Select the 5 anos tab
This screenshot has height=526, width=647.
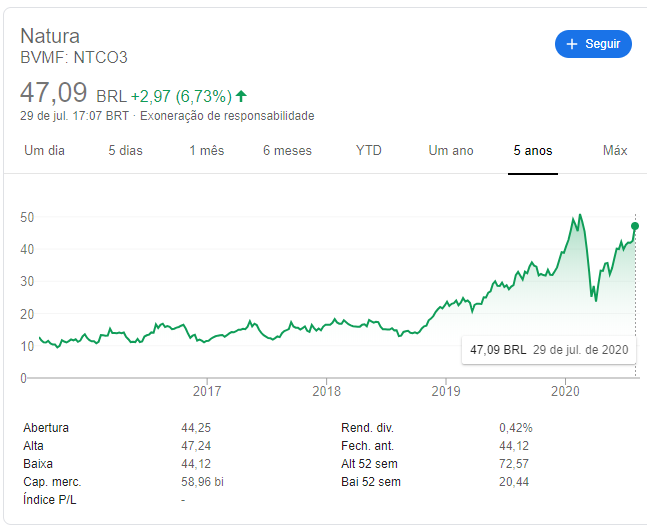coord(532,151)
